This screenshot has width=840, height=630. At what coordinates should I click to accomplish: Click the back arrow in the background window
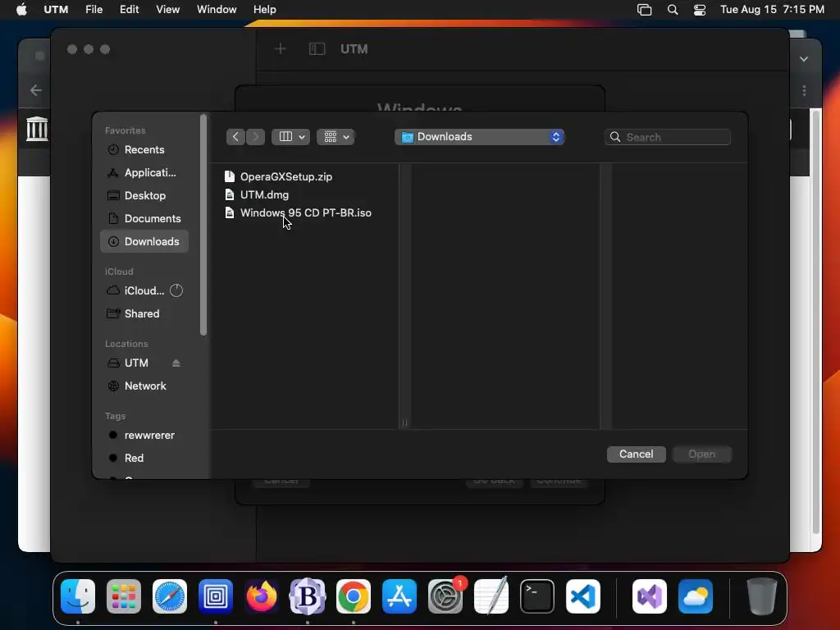click(x=36, y=90)
